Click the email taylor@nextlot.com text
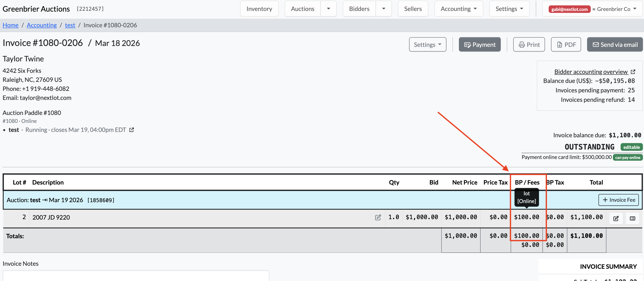Image resolution: width=644 pixels, height=281 pixels. pos(45,98)
